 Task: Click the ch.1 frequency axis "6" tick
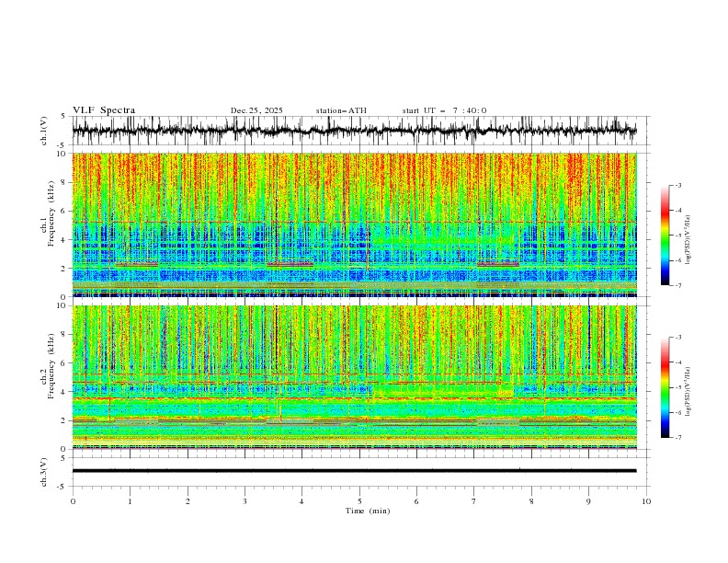point(65,211)
